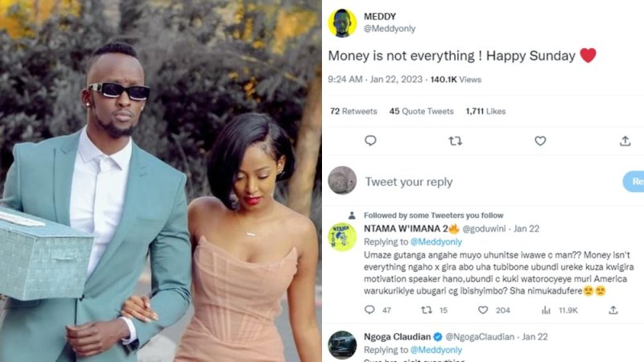Image resolution: width=644 pixels, height=362 pixels.
Task: View analytics of NTAMA W'IMANA's reply
Action: (546, 310)
